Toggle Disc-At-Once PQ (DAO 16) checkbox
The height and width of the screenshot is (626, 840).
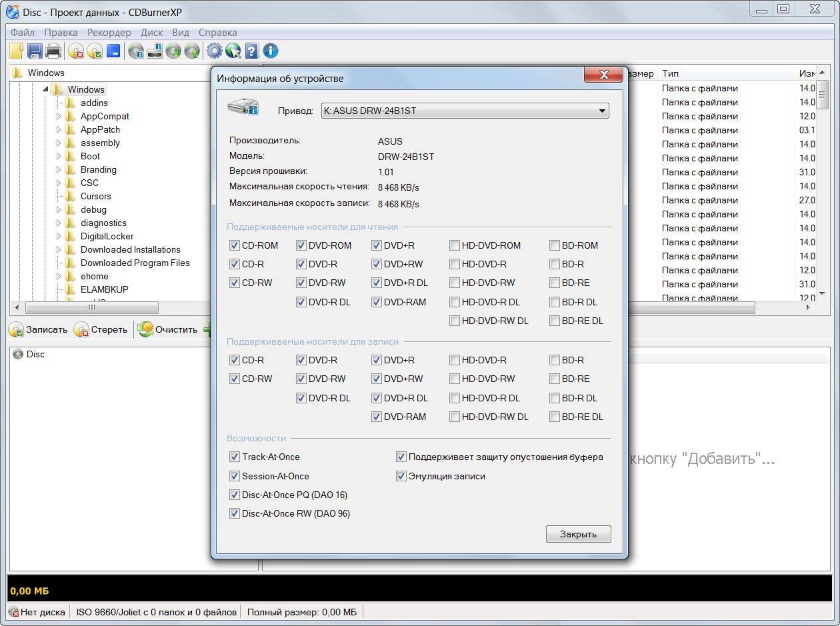coord(234,495)
